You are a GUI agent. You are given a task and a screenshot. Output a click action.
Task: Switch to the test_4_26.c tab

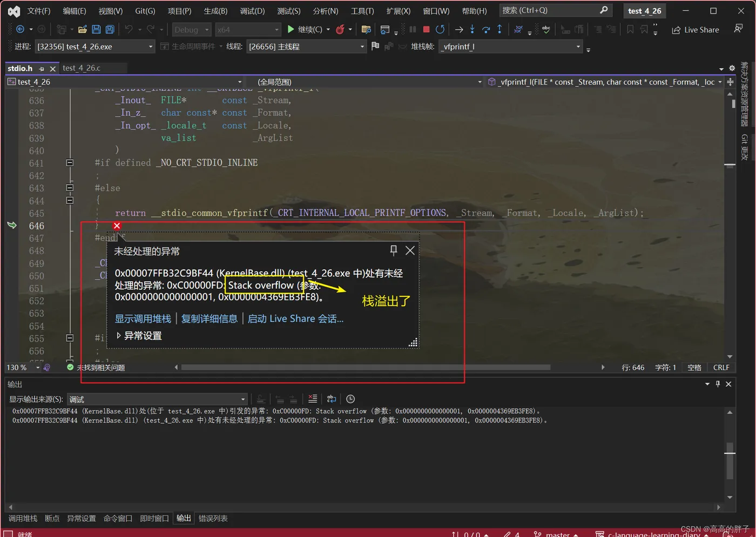[x=82, y=68]
